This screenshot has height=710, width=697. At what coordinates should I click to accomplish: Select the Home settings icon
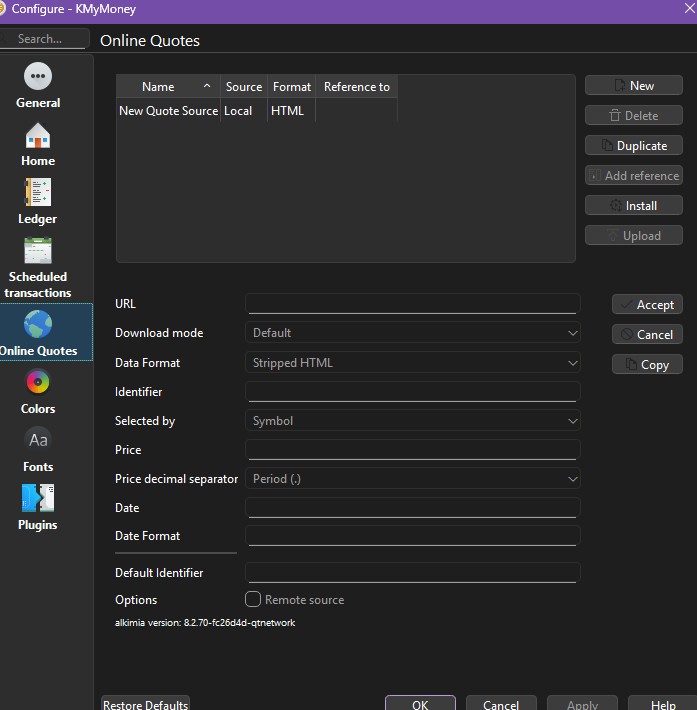[x=38, y=144]
